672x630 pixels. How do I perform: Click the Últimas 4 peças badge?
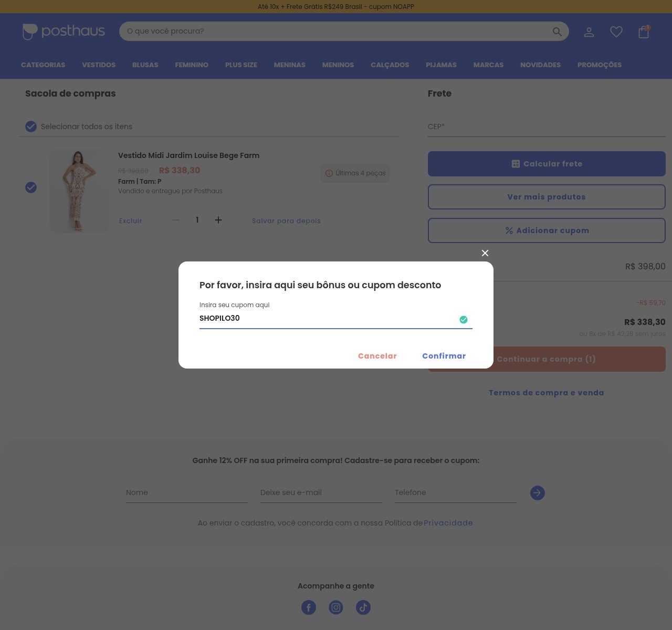point(355,173)
